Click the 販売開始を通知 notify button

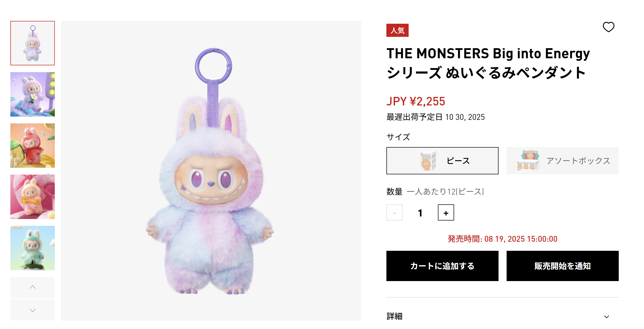562,266
